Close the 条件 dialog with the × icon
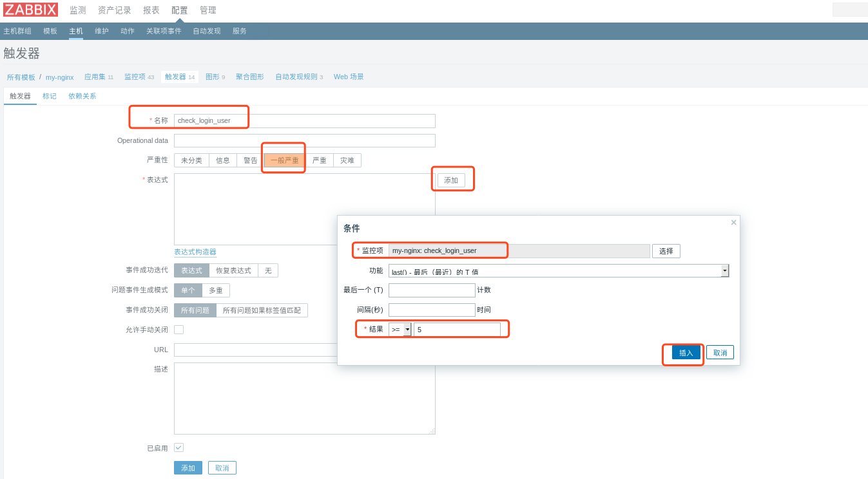Viewport: 868px width, 479px height. [x=733, y=222]
